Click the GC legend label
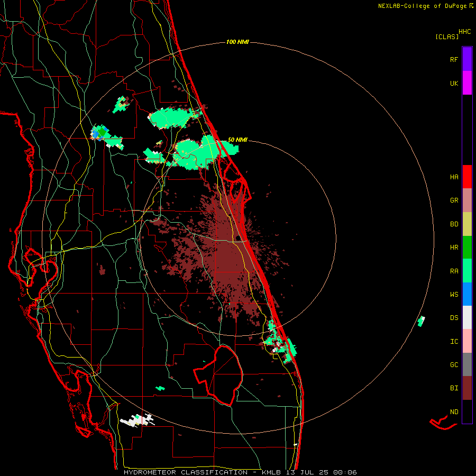The image size is (476, 476). [454, 365]
